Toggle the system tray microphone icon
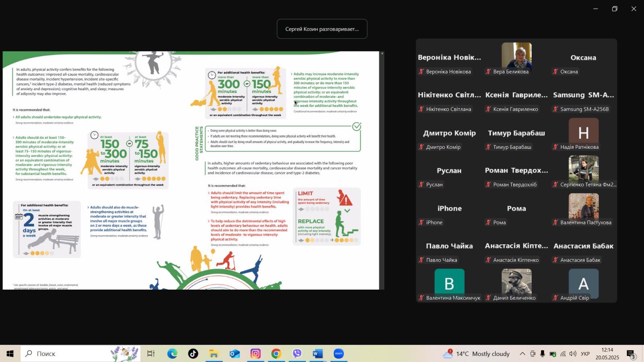Screen dimensions: 644x362 coord(543,354)
